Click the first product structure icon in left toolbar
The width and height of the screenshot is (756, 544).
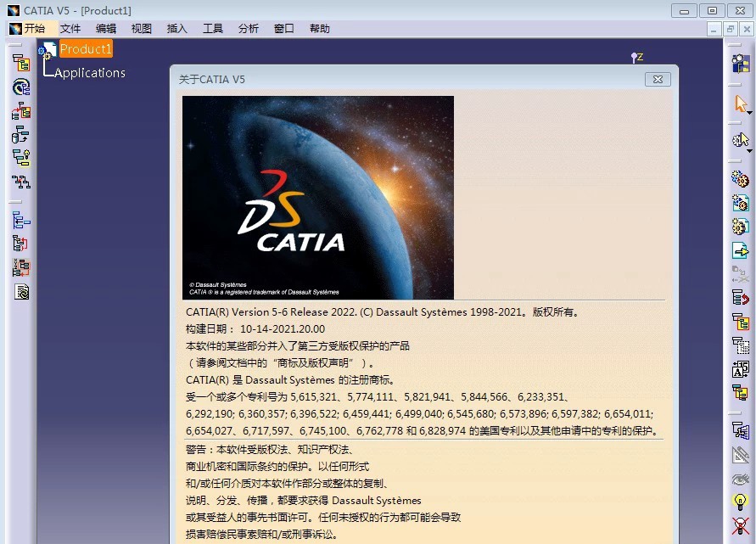(x=20, y=63)
